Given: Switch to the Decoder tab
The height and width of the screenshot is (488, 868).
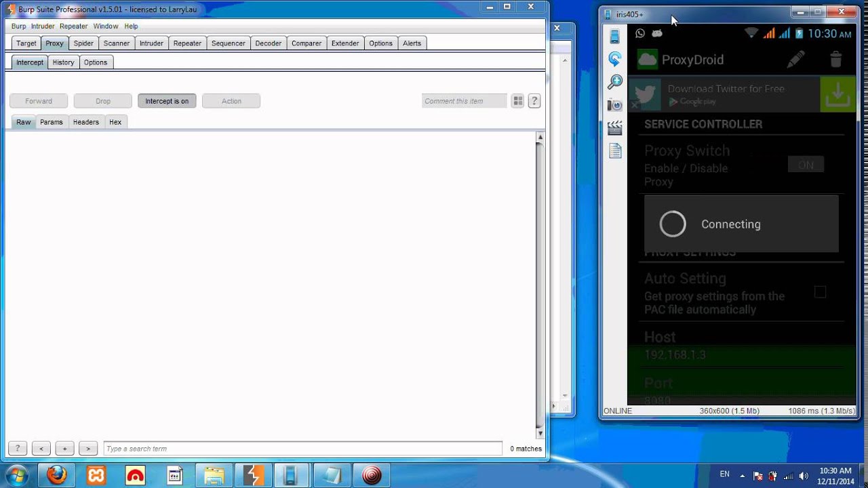Looking at the screenshot, I should pos(268,43).
